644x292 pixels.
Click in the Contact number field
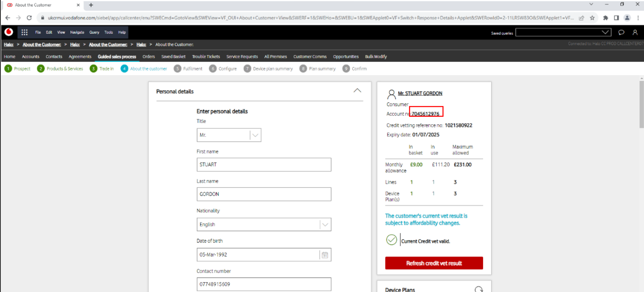tap(264, 284)
